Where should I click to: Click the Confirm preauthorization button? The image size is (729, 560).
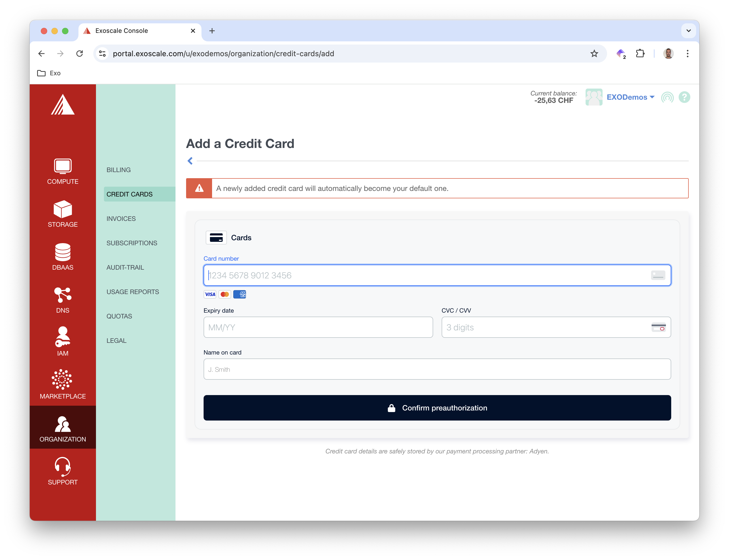pyautogui.click(x=437, y=408)
